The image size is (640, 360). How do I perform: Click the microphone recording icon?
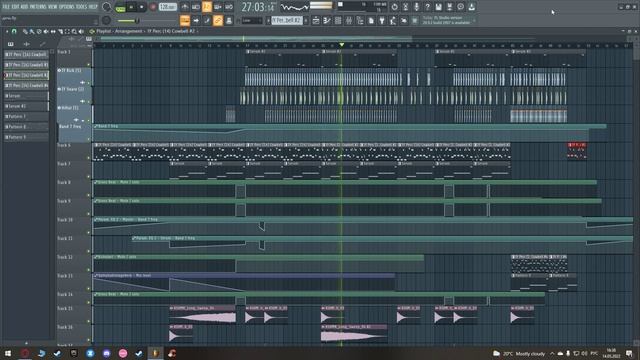tap(416, 7)
